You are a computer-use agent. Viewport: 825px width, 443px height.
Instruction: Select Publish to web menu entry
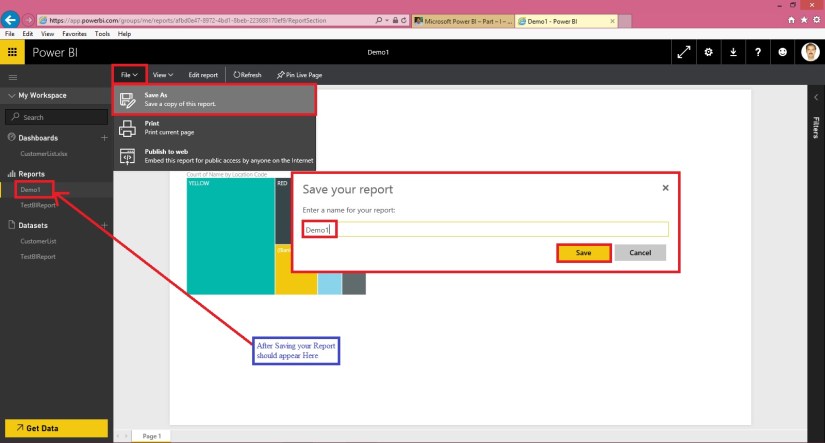click(215, 156)
